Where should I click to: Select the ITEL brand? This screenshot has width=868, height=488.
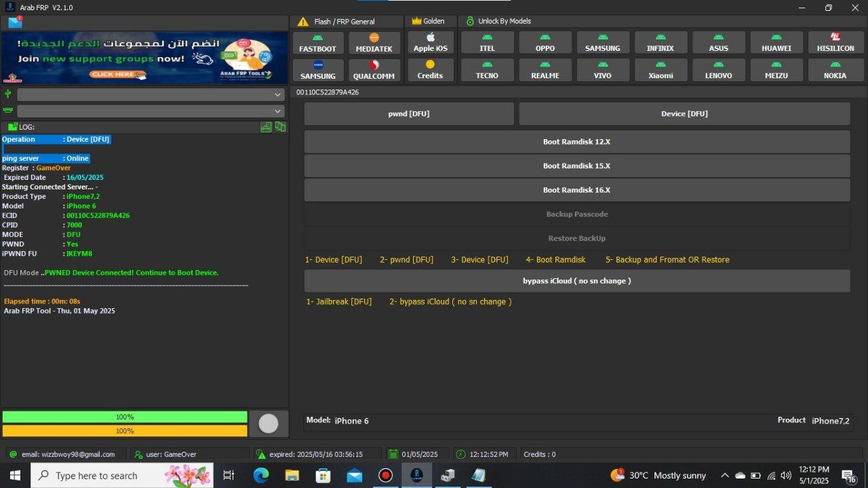(487, 43)
